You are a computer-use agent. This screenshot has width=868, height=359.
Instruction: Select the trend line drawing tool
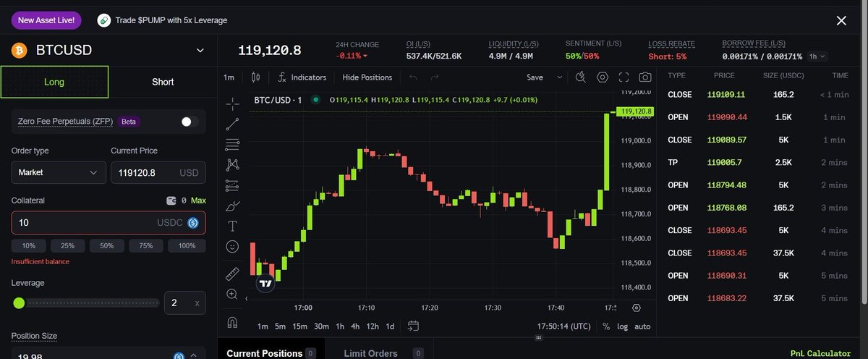coord(232,124)
